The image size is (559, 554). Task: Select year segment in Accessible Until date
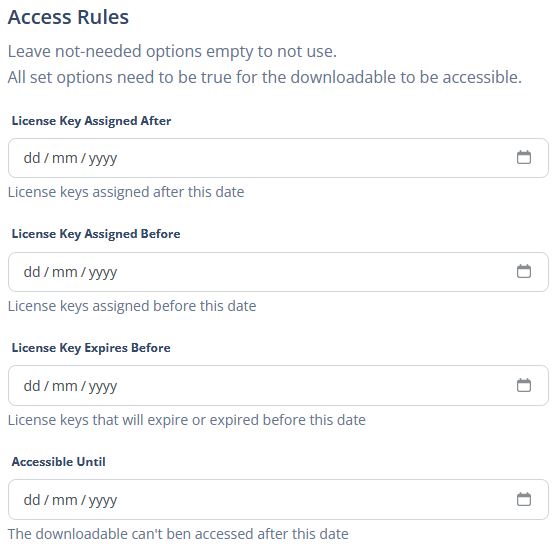103,501
